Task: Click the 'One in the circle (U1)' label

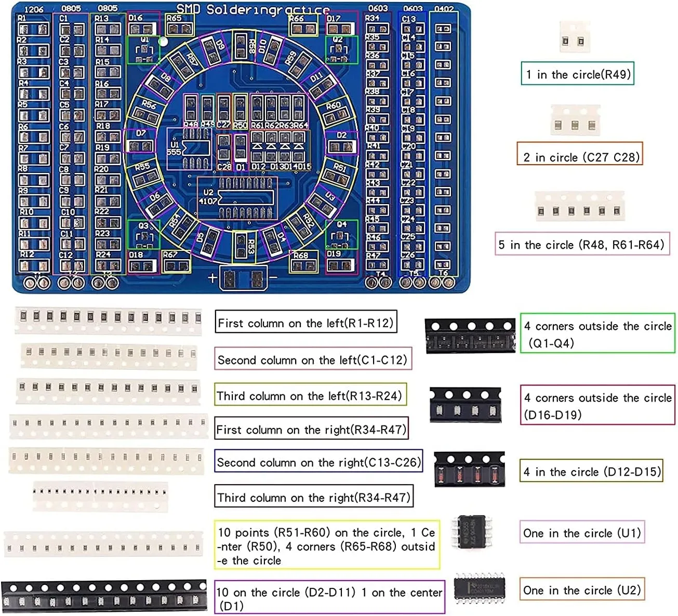Action: (582, 532)
